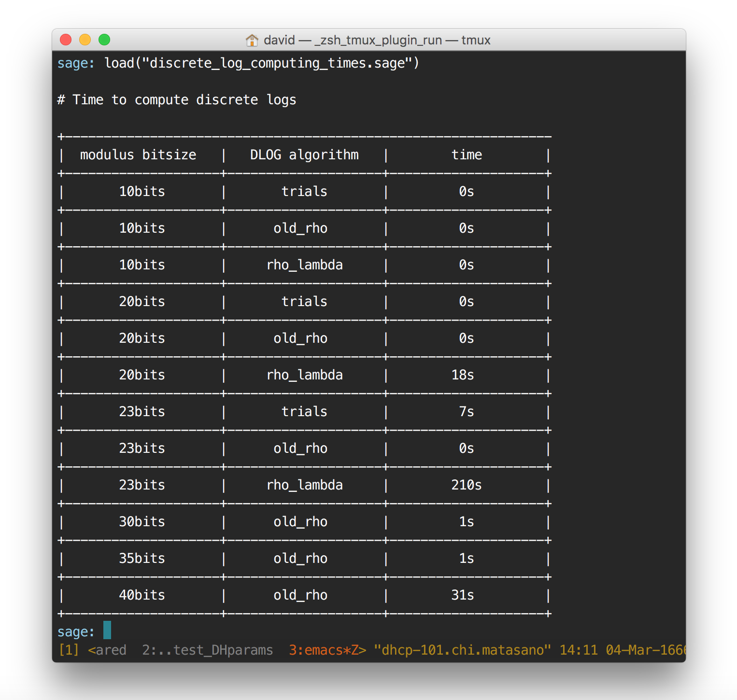Click the 'modulus bitsize' column header

pyautogui.click(x=138, y=155)
